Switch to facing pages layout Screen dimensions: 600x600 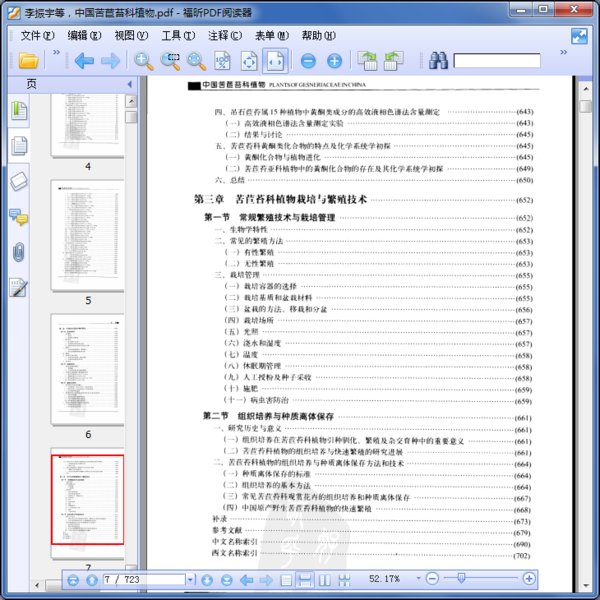coord(324,580)
